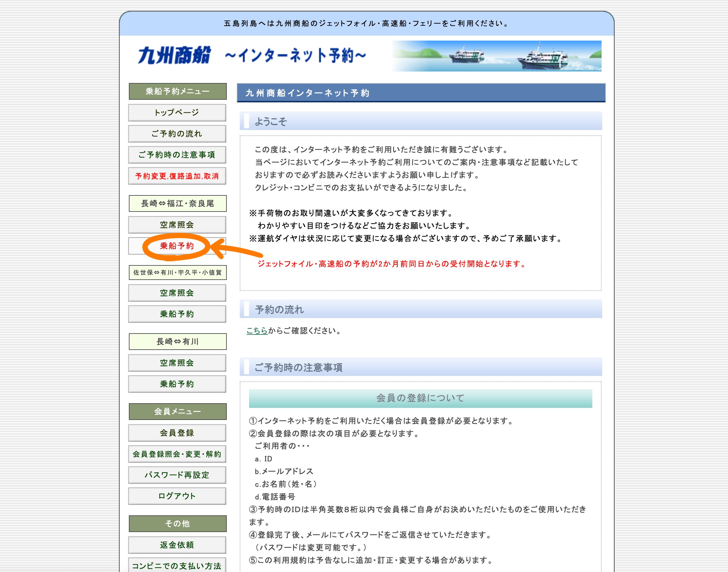The image size is (728, 572).
Task: Open 乗船予約 under 長崎⇔有川
Action: click(177, 384)
